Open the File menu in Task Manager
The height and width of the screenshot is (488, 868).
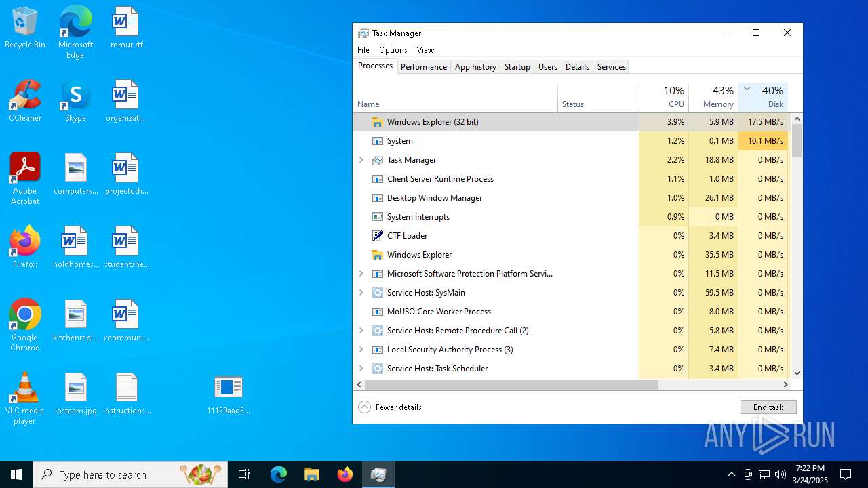pos(363,50)
